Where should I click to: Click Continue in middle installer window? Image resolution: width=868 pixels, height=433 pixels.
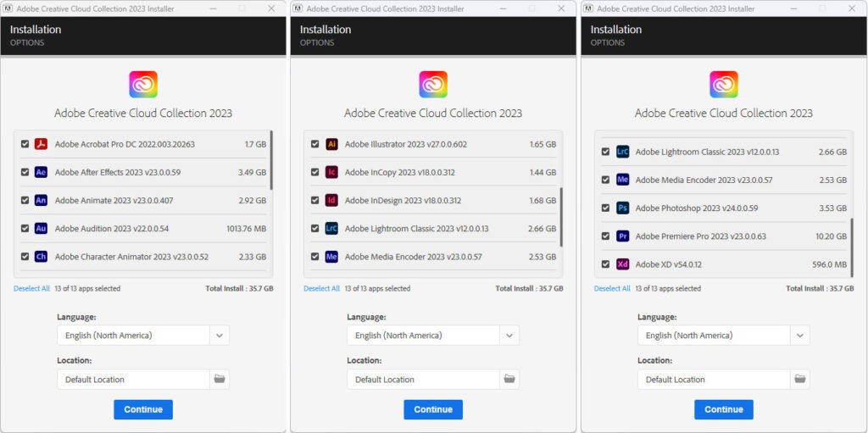coord(433,410)
